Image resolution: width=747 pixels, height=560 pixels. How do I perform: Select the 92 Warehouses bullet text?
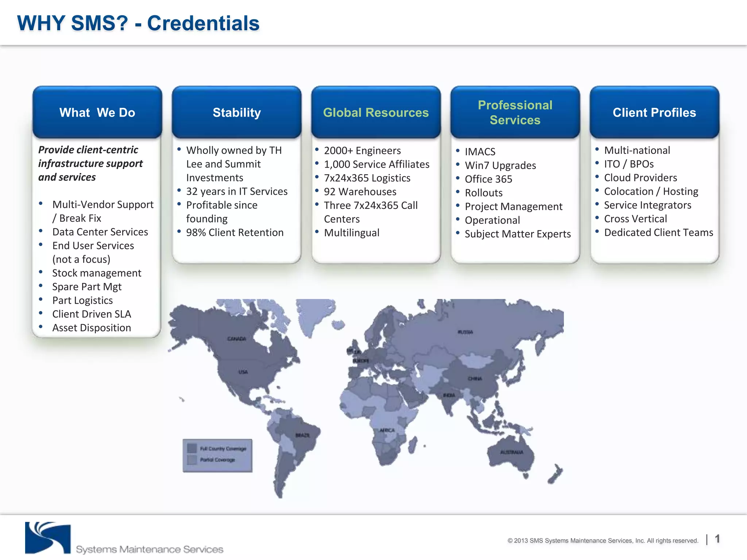(x=360, y=192)
